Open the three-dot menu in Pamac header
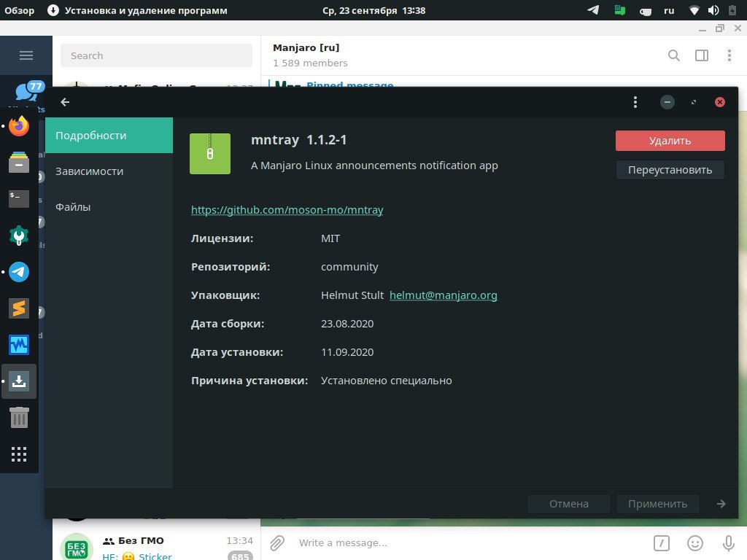 (635, 102)
